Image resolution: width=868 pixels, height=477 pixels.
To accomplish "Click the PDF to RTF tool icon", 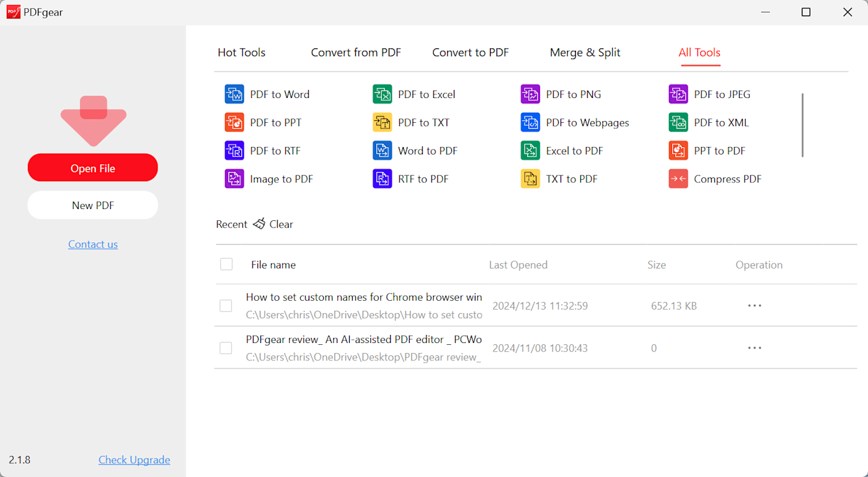I will (234, 151).
